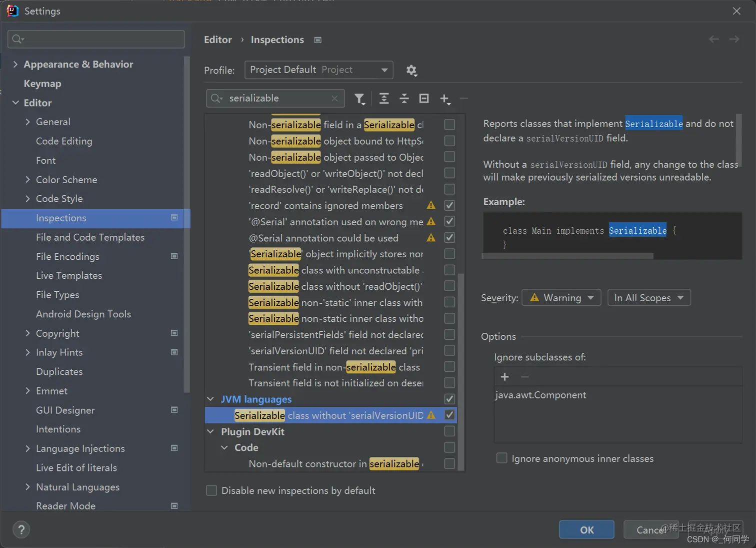Collapse the Plugin DevKit inspection group
Screen dimensions: 756x548
click(x=210, y=431)
